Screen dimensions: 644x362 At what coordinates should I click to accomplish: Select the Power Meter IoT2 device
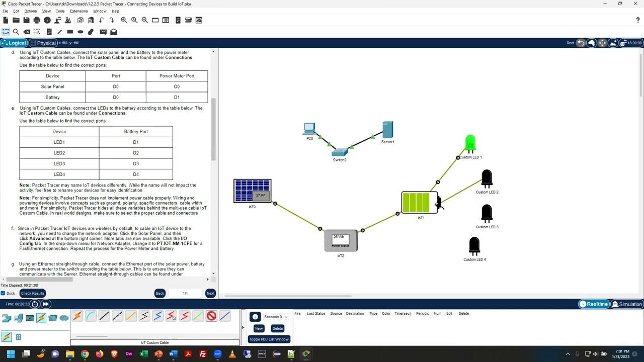(x=341, y=241)
